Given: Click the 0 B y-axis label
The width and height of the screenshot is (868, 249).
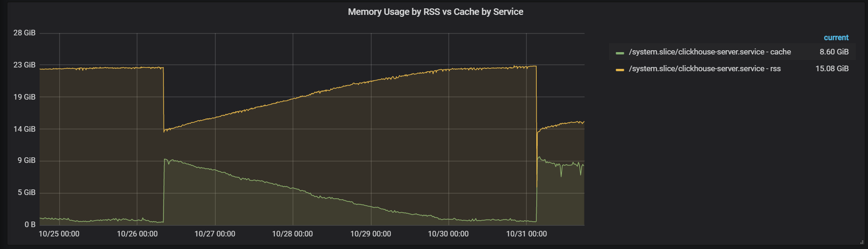Looking at the screenshot, I should [30, 224].
